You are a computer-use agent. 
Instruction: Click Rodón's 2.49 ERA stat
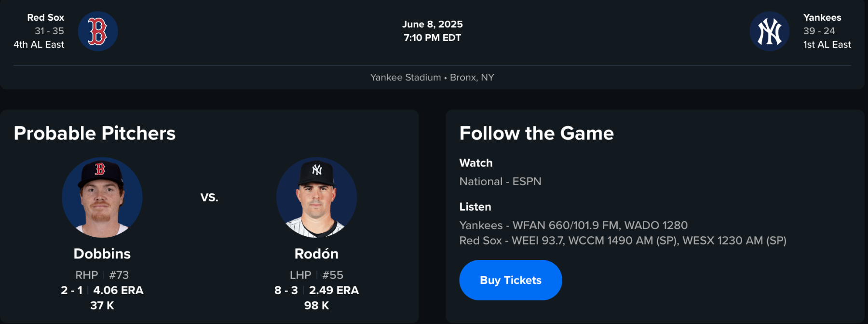coord(334,290)
